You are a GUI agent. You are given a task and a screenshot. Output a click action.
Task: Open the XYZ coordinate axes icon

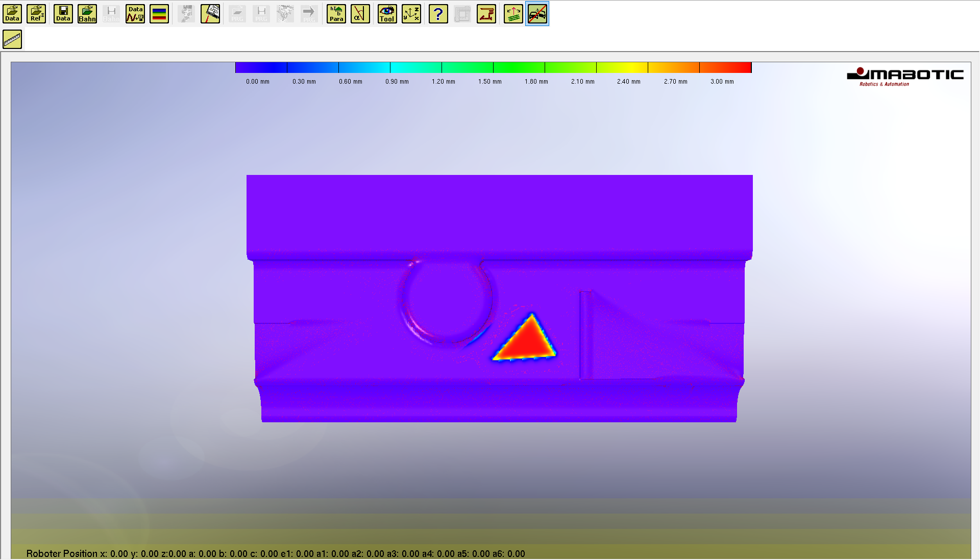coord(411,14)
